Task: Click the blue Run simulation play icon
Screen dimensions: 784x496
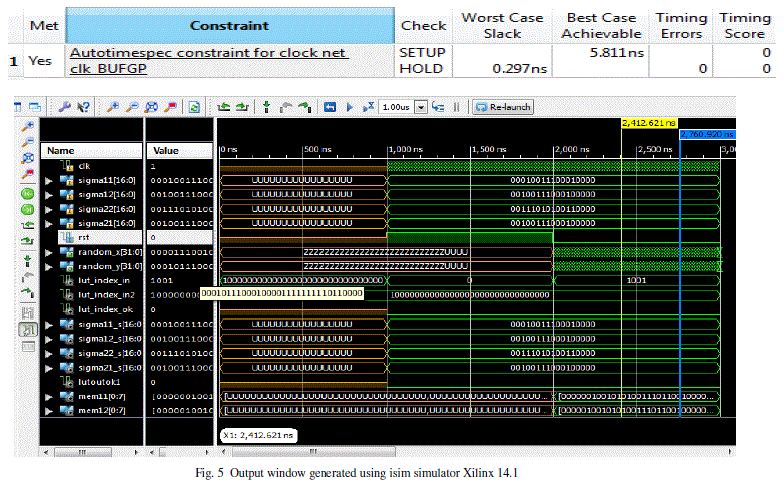Action: (349, 106)
